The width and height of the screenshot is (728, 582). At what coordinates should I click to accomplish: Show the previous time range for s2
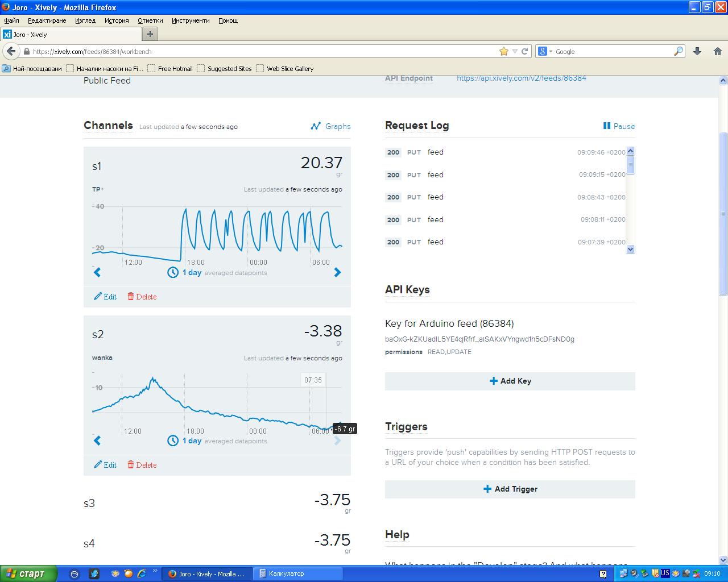97,441
